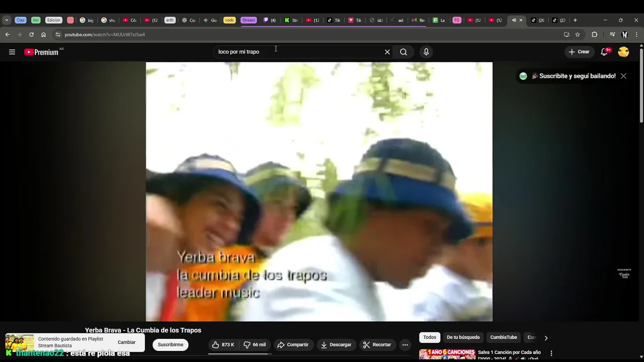The image size is (644, 362).
Task: Toggle the vods tab group
Action: coord(229,20)
